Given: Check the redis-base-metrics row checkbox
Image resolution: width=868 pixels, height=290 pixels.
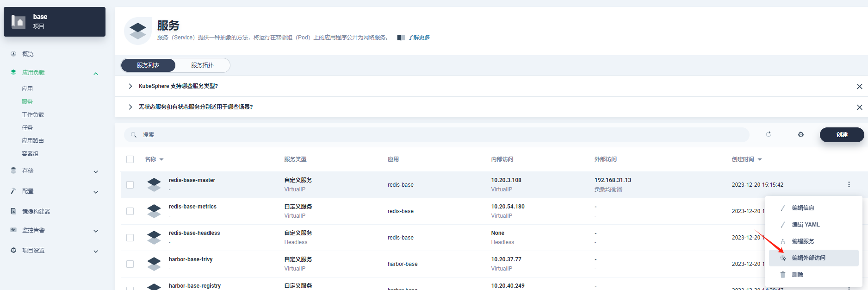Looking at the screenshot, I should (x=130, y=211).
